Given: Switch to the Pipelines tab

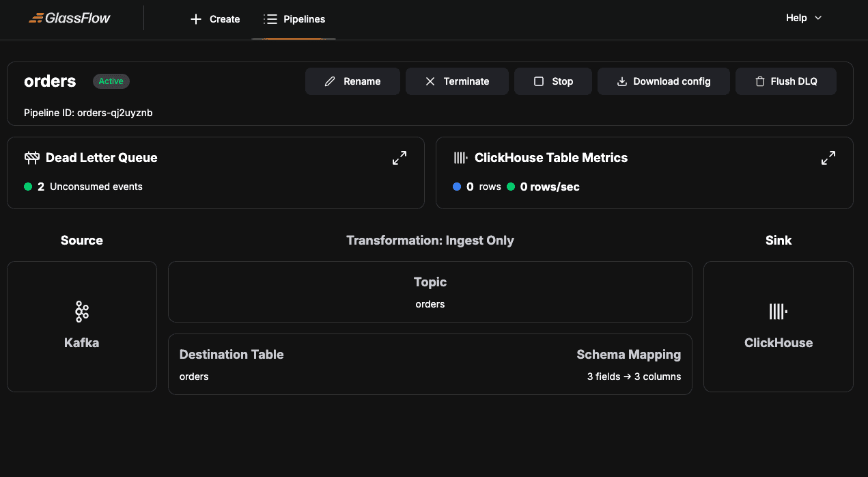Looking at the screenshot, I should click(294, 19).
